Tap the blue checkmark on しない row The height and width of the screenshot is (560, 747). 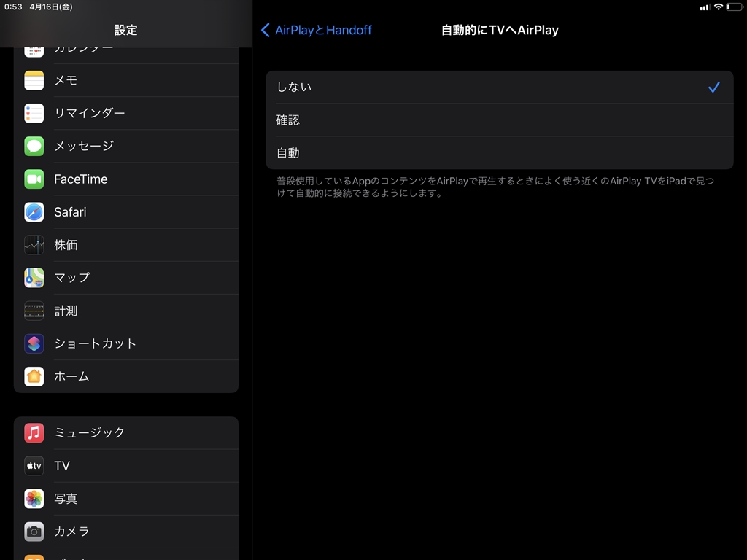tap(713, 87)
